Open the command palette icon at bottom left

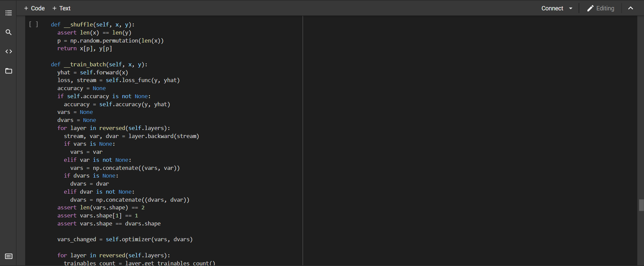pos(9,256)
